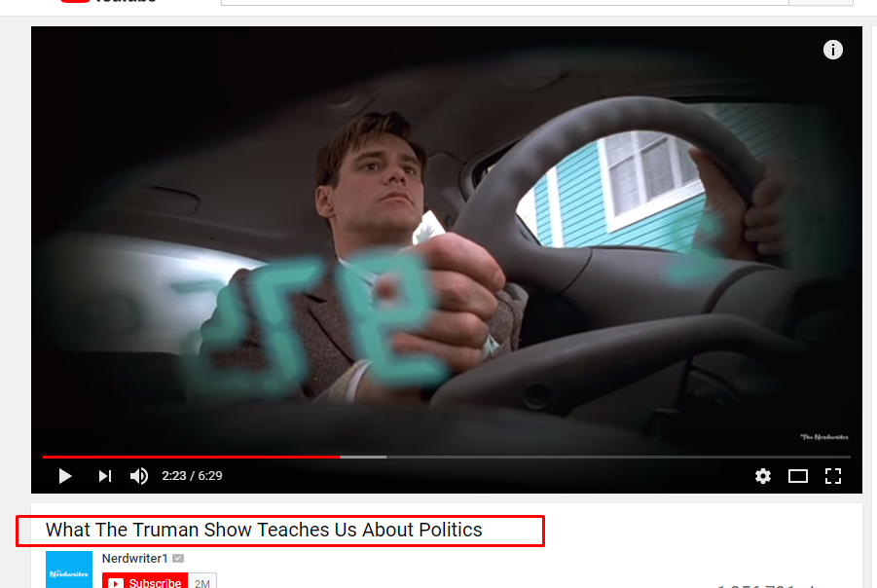Click the video frame to resume playback
The height and width of the screenshot is (588, 877).
coord(447,240)
